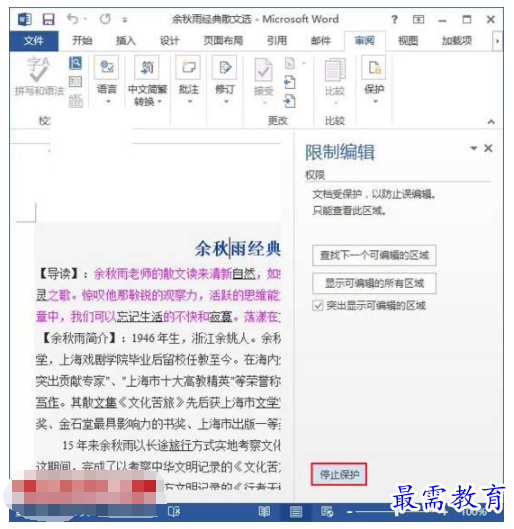Screen dimensions: 514x529
Task: Select the 审阅 tab
Action: pyautogui.click(x=365, y=41)
